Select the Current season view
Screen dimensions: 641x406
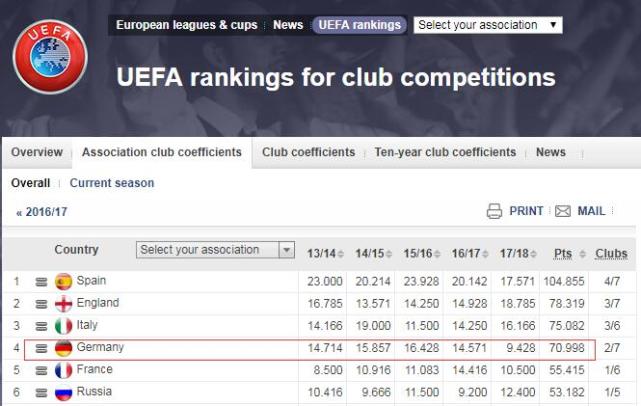coord(112,183)
